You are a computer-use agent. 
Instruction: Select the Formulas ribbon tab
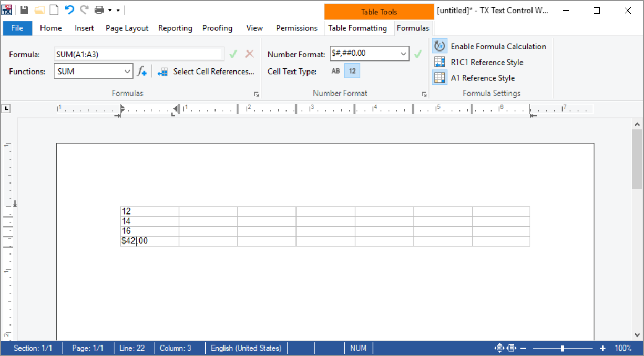tap(413, 28)
